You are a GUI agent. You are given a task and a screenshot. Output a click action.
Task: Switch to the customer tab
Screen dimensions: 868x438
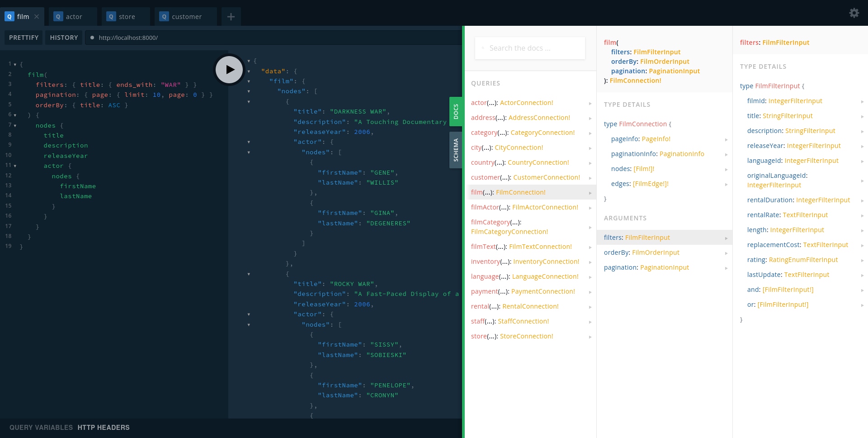(186, 16)
